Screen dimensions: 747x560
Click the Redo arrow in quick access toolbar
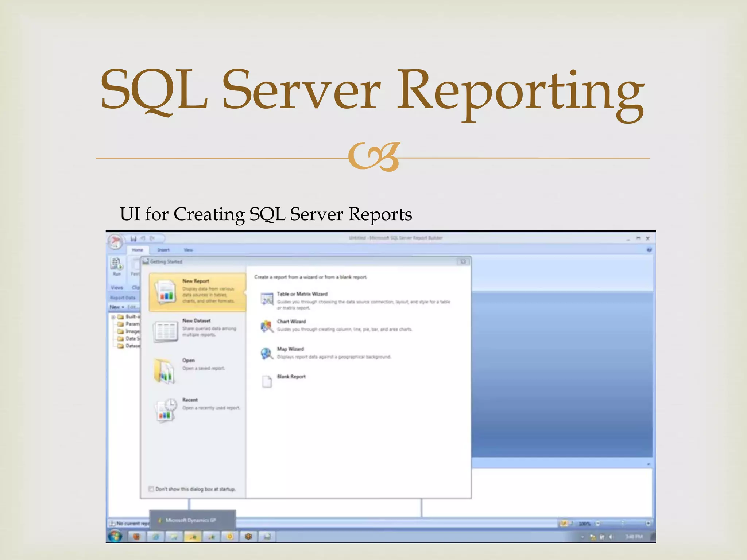[152, 238]
